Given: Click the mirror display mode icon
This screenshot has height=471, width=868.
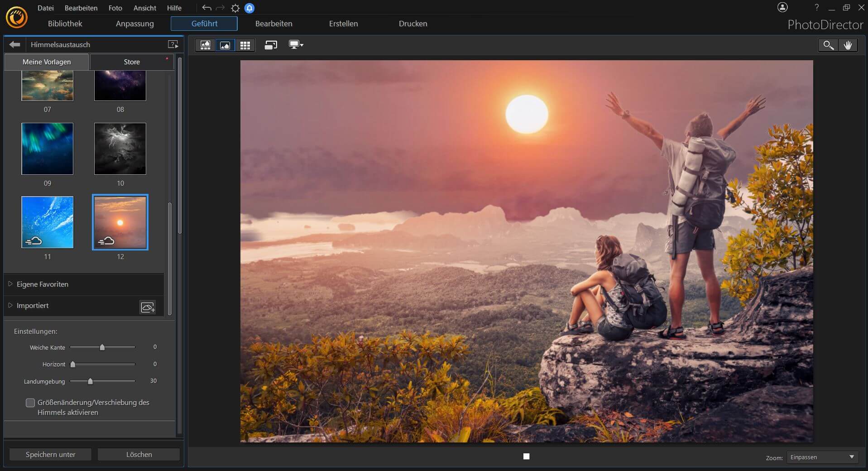Looking at the screenshot, I should (x=271, y=45).
